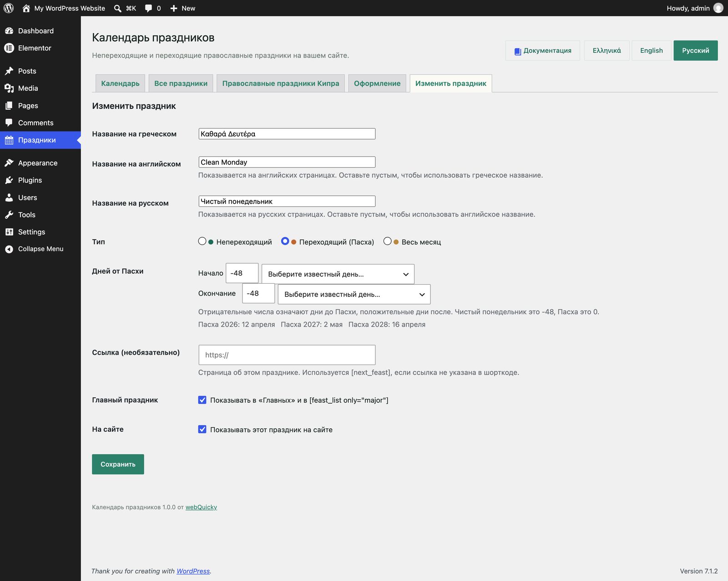The image size is (728, 581).
Task: Switch language to English
Action: point(652,50)
